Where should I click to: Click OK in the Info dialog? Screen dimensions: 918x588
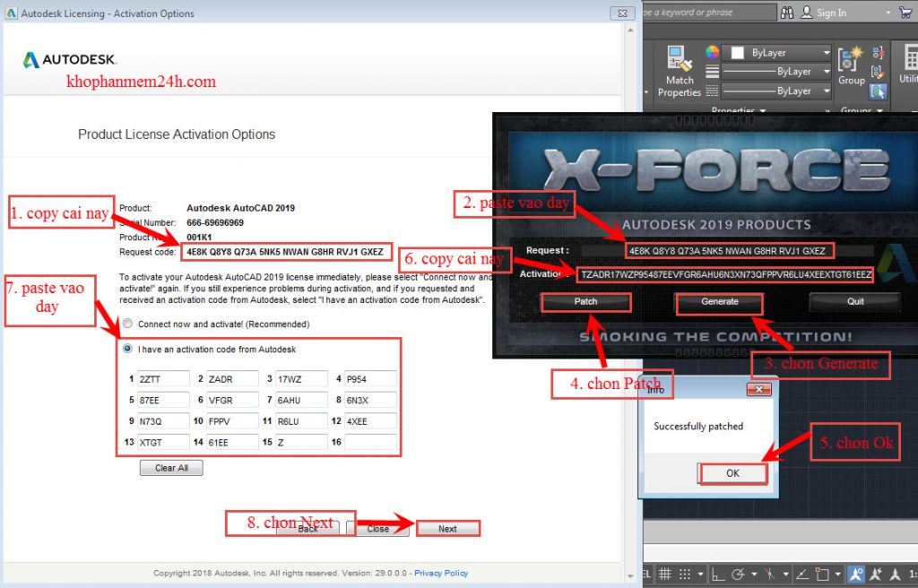click(732, 473)
